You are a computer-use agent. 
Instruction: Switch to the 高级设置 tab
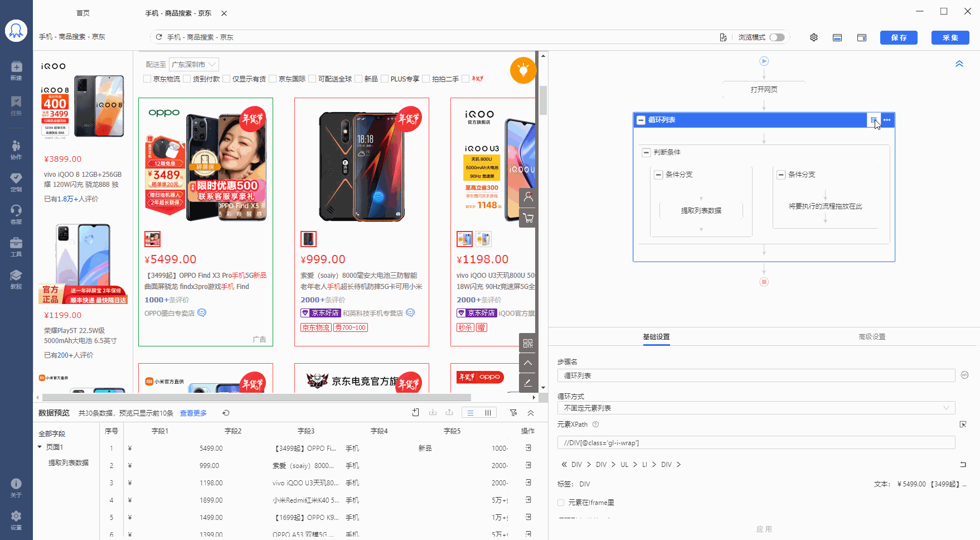[x=872, y=337]
